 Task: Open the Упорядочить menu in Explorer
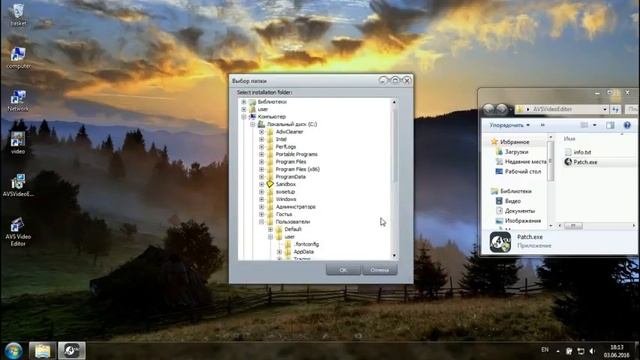509,125
